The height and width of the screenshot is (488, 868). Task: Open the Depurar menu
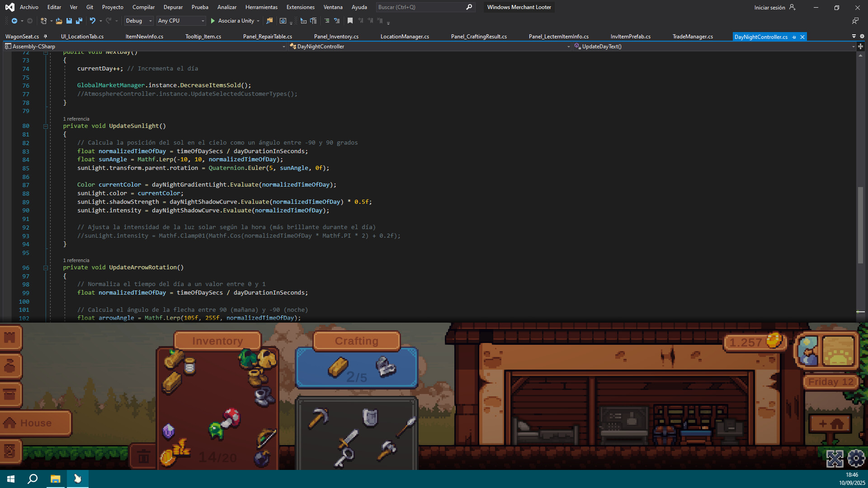(173, 7)
